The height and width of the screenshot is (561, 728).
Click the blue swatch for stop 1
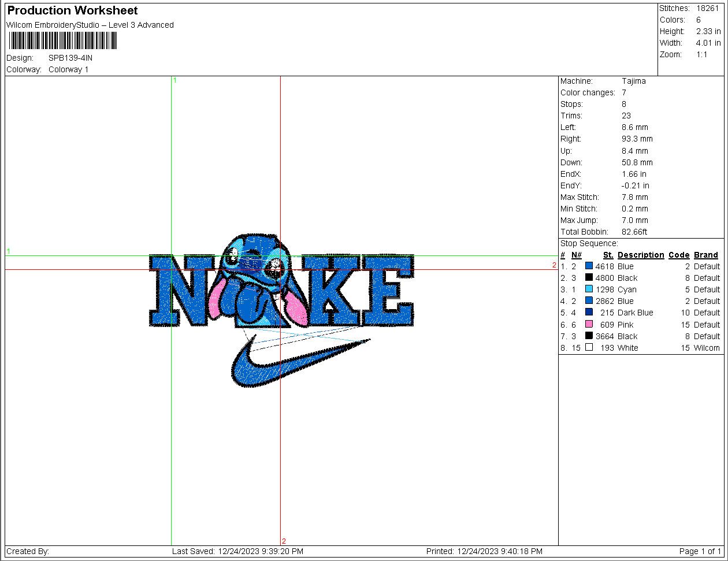tap(589, 266)
